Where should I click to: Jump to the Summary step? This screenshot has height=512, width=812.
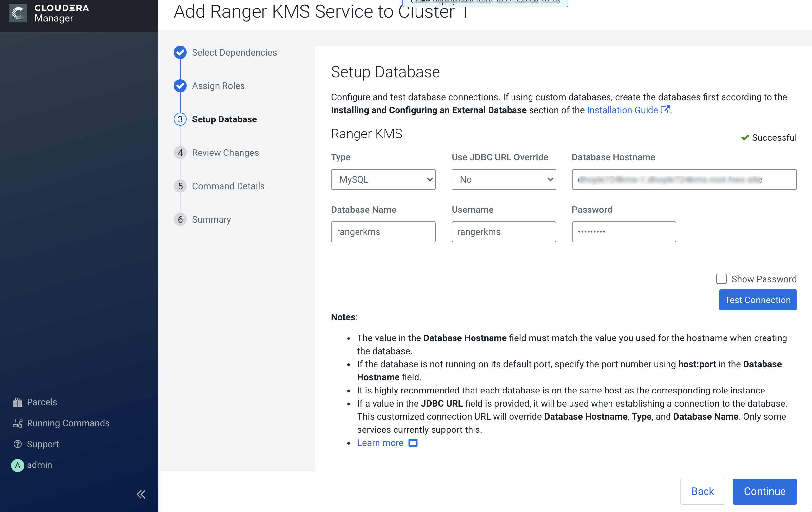click(x=211, y=219)
